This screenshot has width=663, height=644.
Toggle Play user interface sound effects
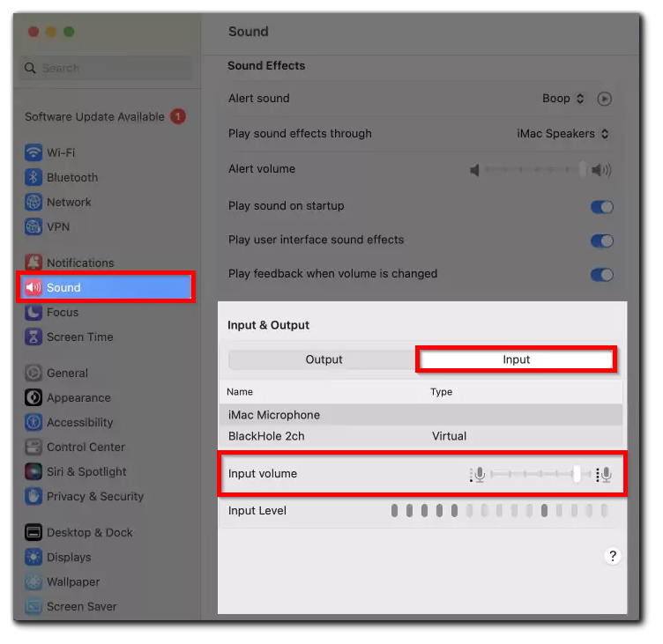[601, 241]
